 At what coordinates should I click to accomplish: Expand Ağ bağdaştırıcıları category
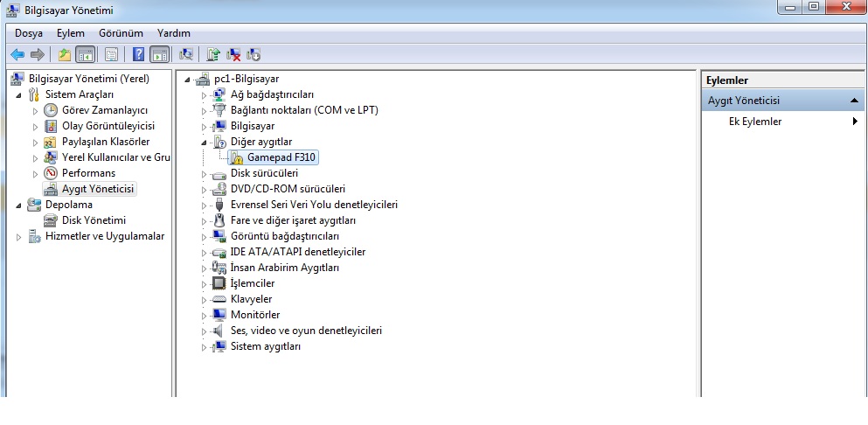204,95
